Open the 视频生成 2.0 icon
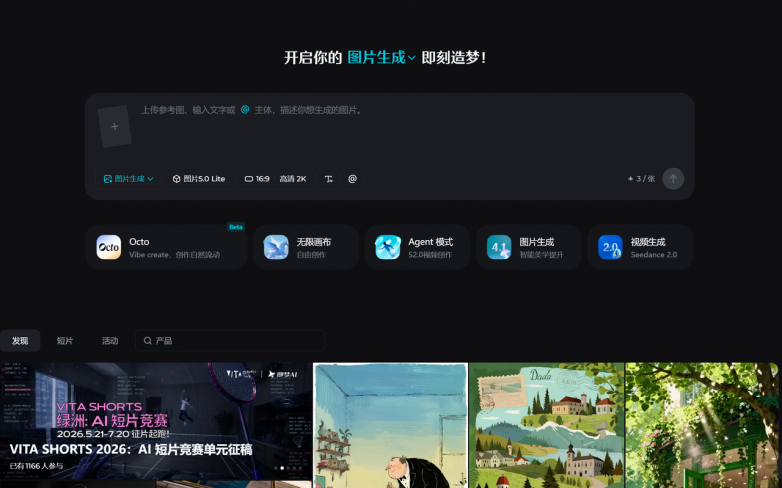This screenshot has height=488, width=782. pos(610,247)
